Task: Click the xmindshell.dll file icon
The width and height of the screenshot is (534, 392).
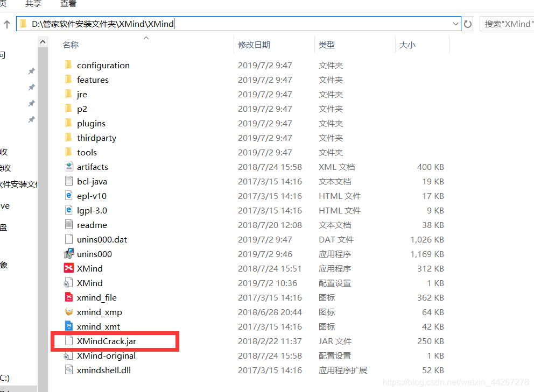Action: pos(69,370)
